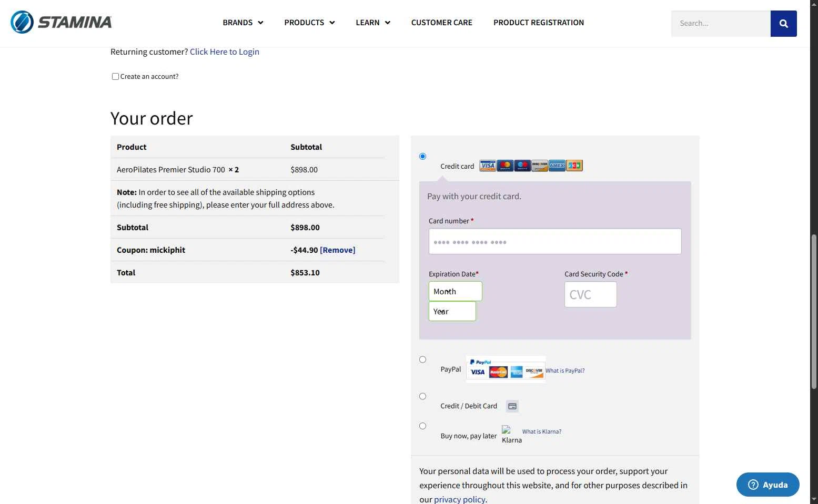
Task: Focus the CVC security code field
Action: click(591, 294)
